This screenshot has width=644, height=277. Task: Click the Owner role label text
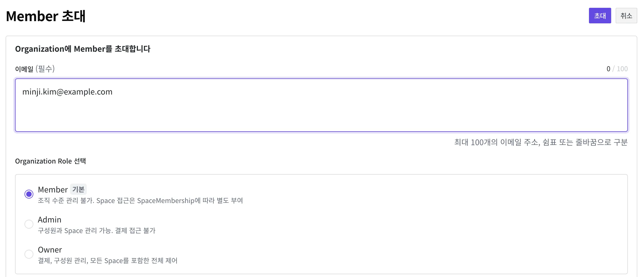tap(50, 250)
